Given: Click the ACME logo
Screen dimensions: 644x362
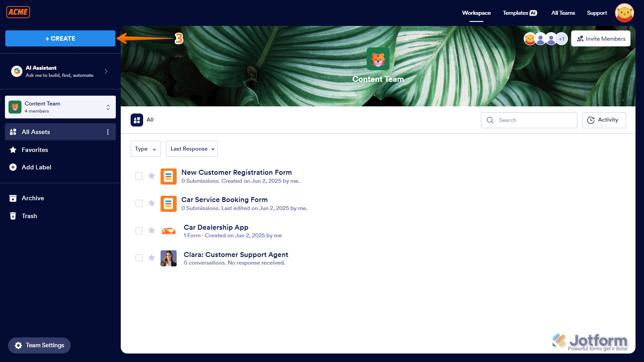Looking at the screenshot, I should pos(18,12).
